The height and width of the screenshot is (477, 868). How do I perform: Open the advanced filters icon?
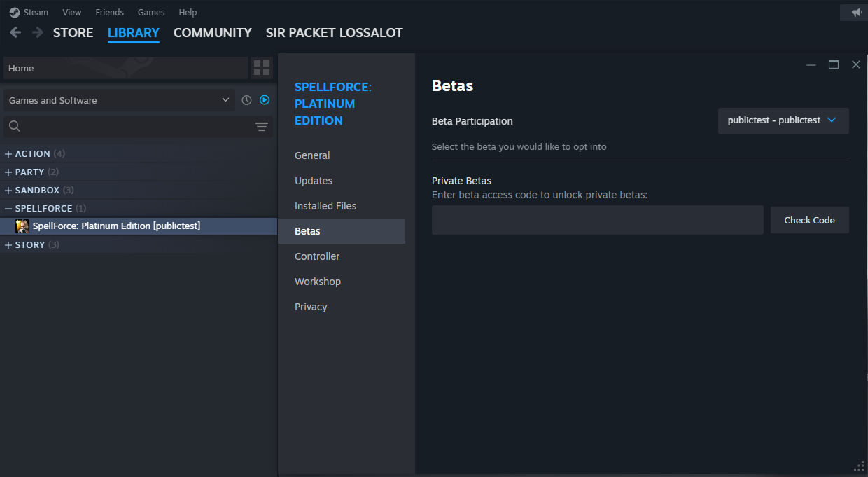(x=262, y=127)
